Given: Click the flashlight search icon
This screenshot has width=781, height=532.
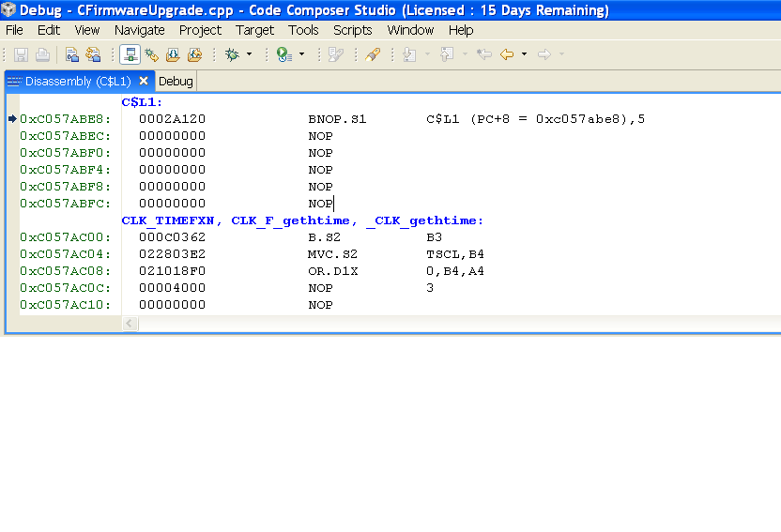Looking at the screenshot, I should point(373,54).
